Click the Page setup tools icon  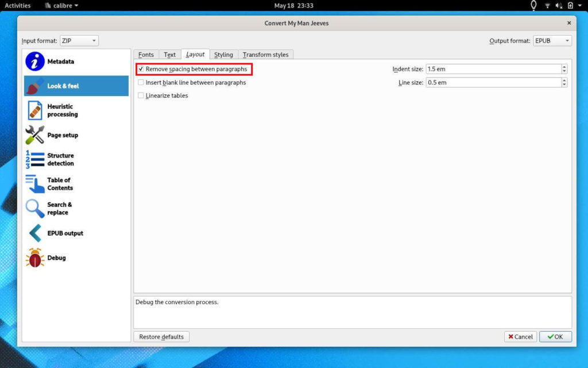[x=35, y=135]
